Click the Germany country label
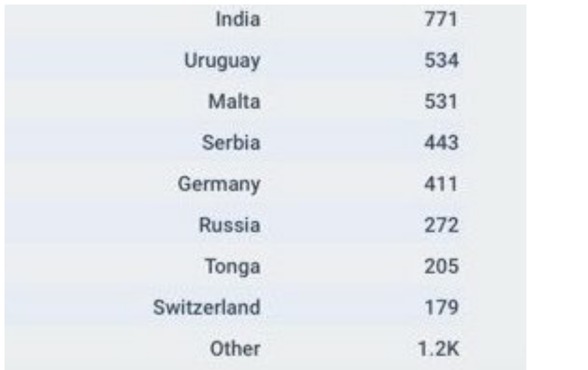The image size is (588, 370). tap(219, 184)
